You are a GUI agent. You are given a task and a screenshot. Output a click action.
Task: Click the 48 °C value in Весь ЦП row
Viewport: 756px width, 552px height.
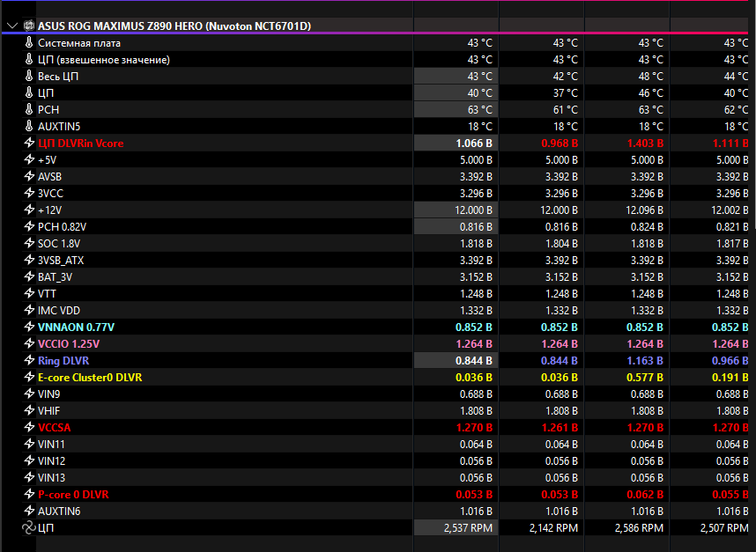[651, 76]
